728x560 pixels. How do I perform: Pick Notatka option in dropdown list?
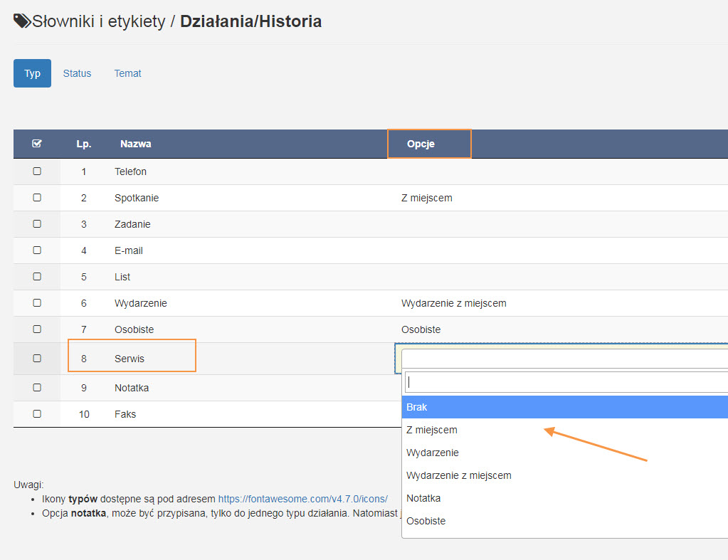564,498
